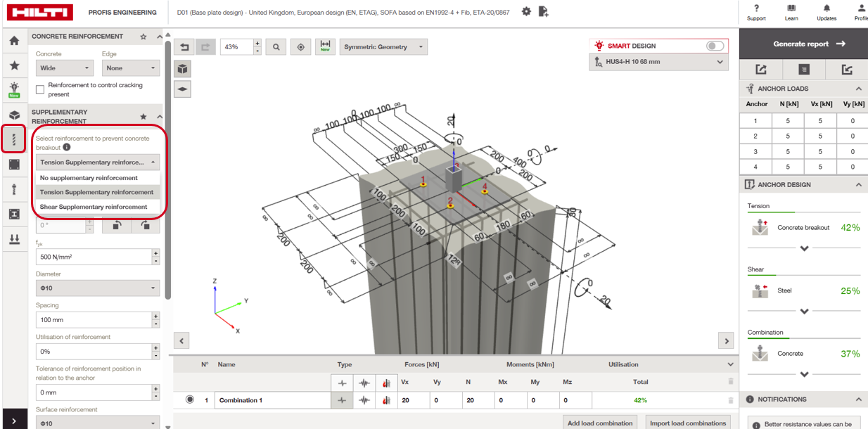Click the Spacing 100 mm input field

click(x=93, y=319)
